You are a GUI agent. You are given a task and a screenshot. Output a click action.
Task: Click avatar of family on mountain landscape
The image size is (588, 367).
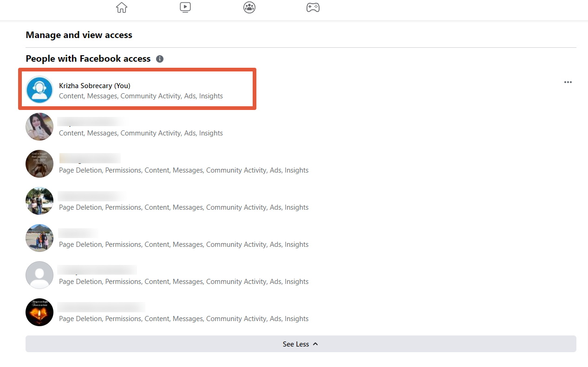pos(39,238)
